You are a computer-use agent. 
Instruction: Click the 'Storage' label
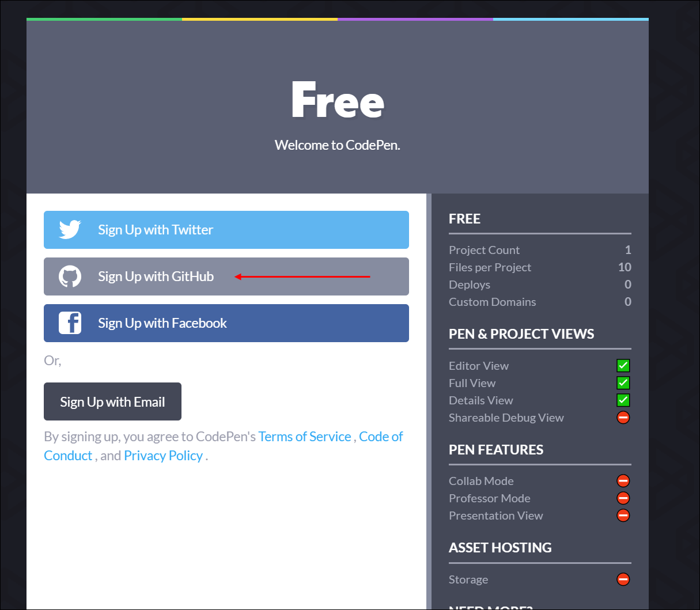pos(468,579)
